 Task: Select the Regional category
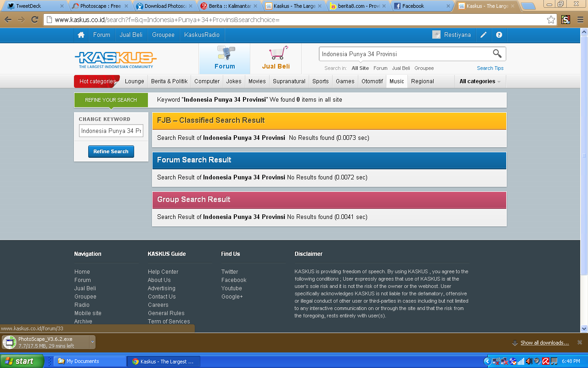423,81
